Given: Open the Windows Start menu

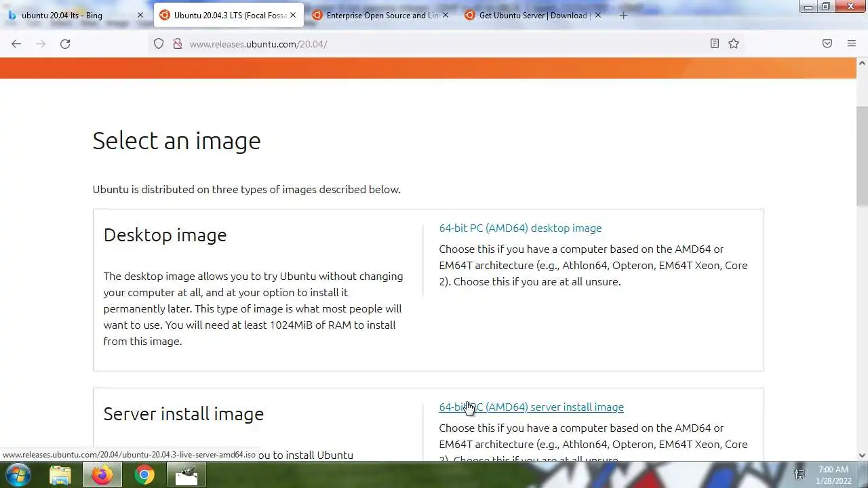Looking at the screenshot, I should [x=18, y=475].
